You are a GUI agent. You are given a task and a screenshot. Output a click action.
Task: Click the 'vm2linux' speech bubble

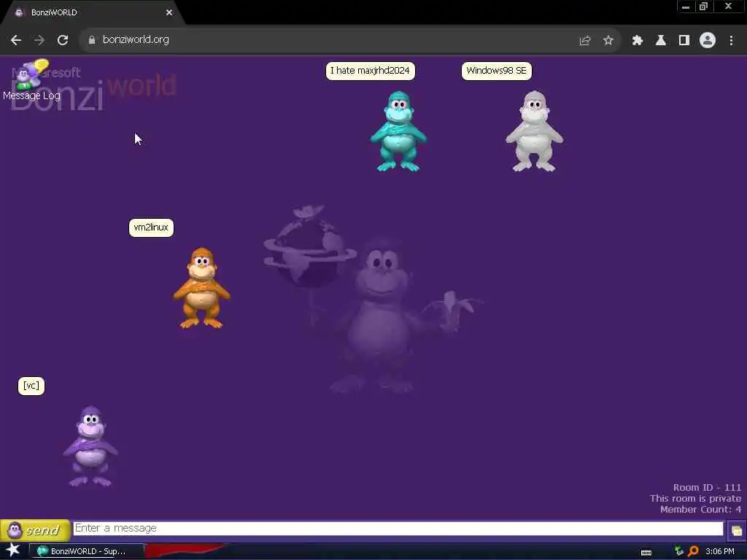click(151, 227)
